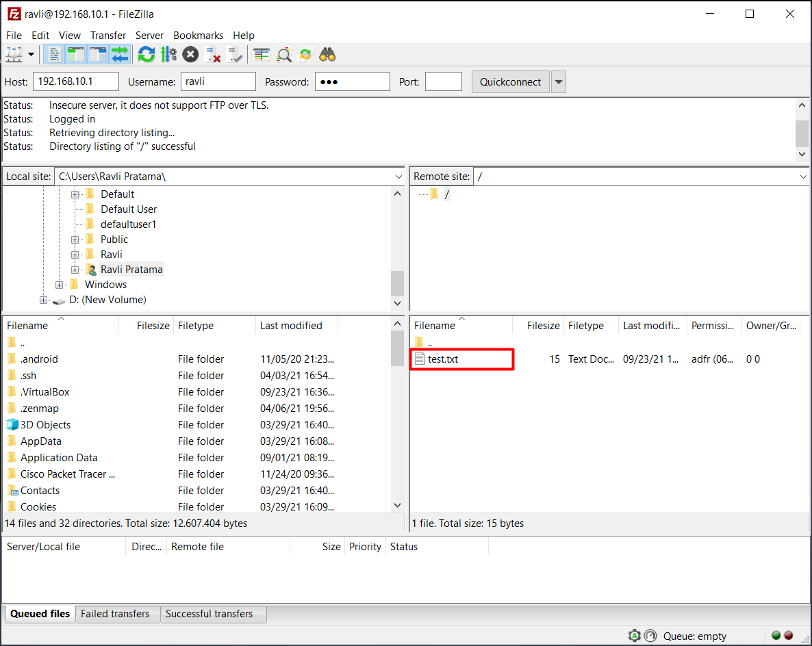812x646 pixels.
Task: Open the Quickconnect history dropdown arrow
Action: 559,82
